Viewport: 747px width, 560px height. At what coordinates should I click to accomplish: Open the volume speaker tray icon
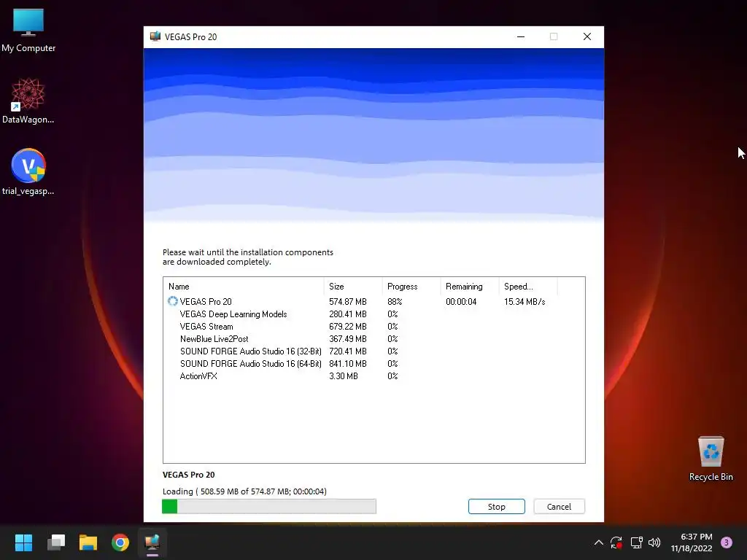point(654,542)
